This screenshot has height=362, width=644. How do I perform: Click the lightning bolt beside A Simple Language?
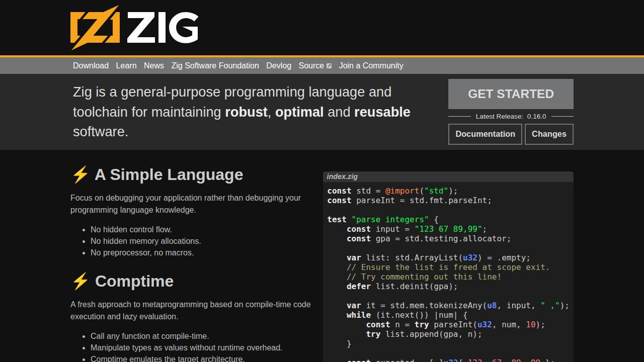[x=80, y=174]
